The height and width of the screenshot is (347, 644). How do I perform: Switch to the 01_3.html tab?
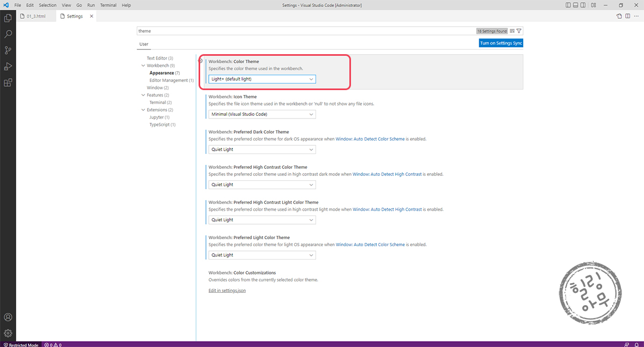pyautogui.click(x=35, y=16)
